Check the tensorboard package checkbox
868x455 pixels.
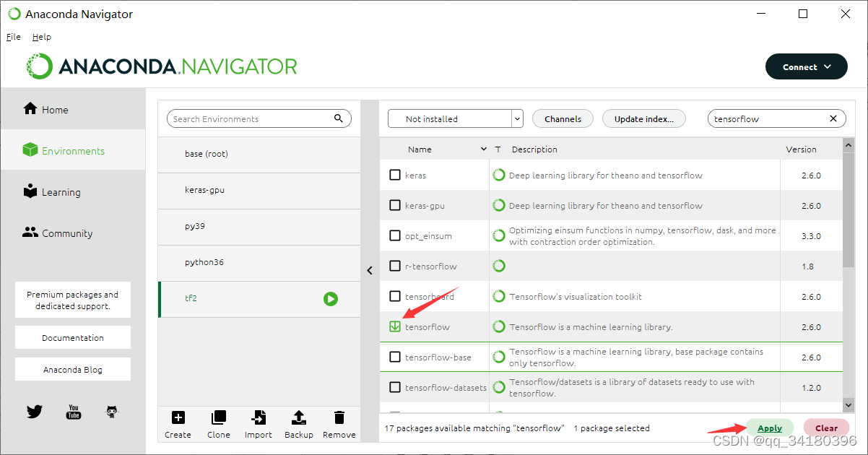click(x=395, y=296)
